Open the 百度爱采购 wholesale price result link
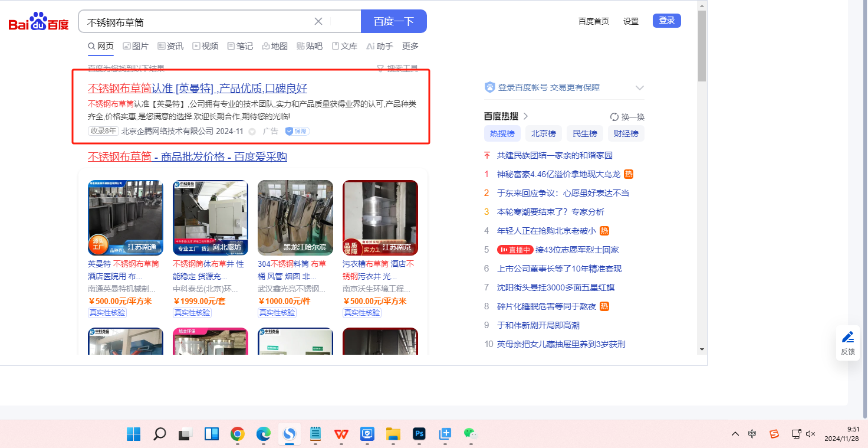This screenshot has width=868, height=448. pos(187,156)
